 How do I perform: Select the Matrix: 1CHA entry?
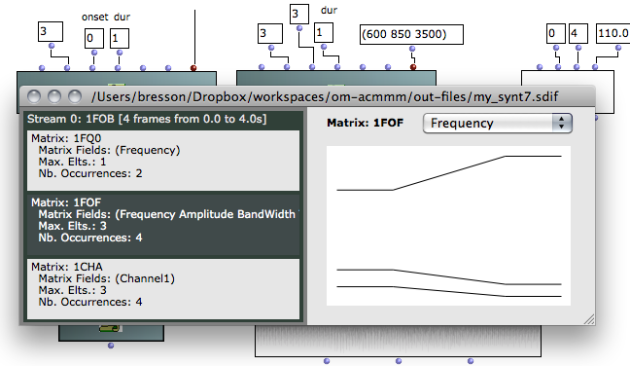(163, 289)
